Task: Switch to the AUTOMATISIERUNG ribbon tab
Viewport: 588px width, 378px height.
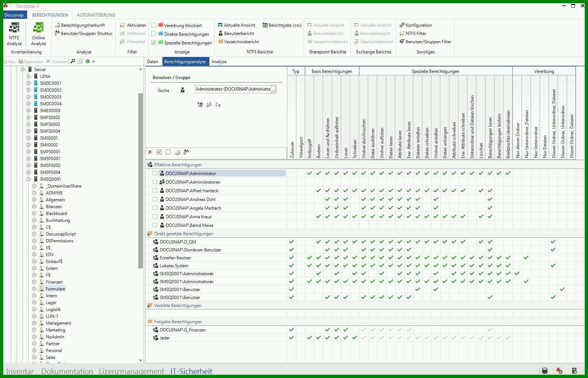Action: pos(96,15)
